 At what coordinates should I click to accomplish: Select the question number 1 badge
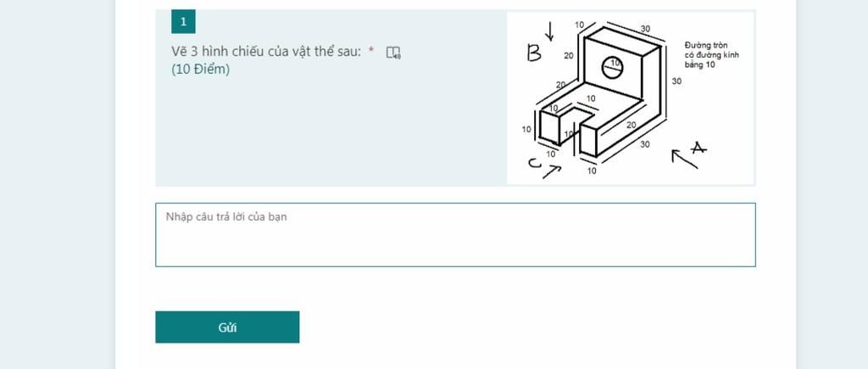183,22
